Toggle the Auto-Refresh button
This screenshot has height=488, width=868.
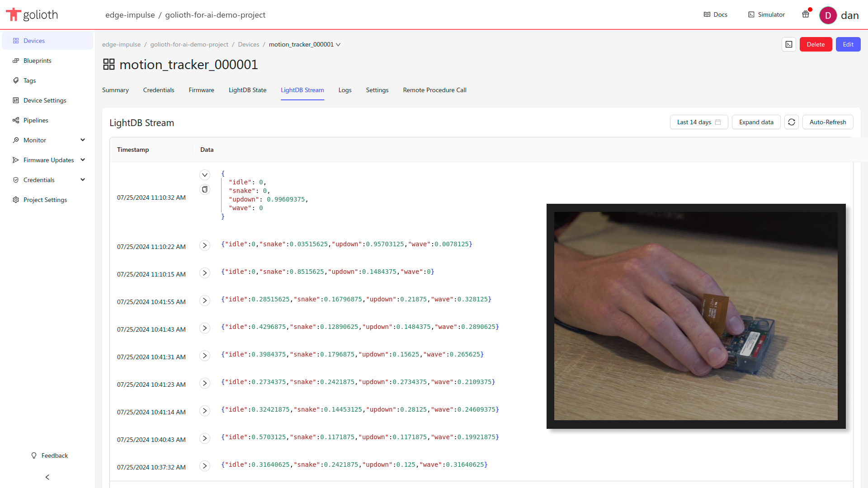click(x=828, y=122)
